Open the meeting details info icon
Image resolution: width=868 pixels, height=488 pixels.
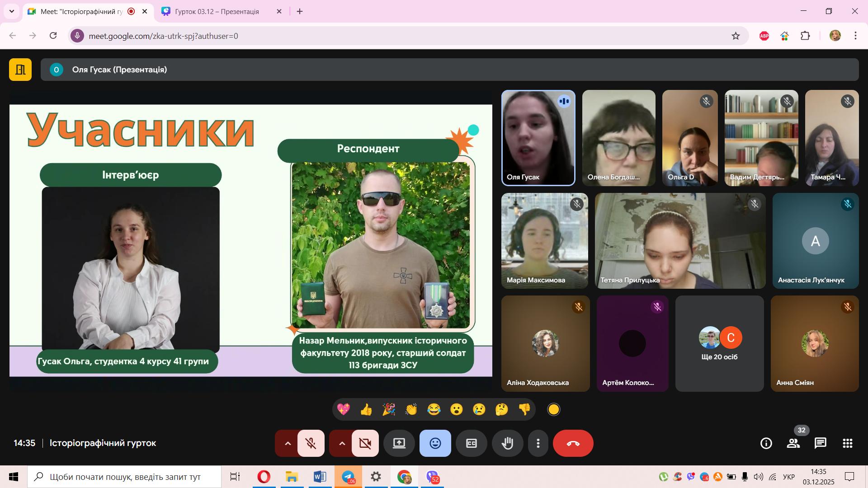pos(766,443)
